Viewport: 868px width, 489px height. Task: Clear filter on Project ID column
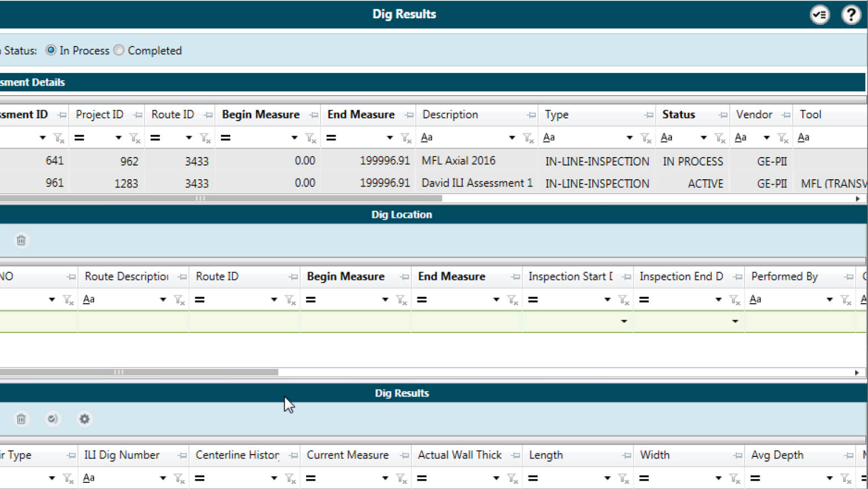click(135, 138)
